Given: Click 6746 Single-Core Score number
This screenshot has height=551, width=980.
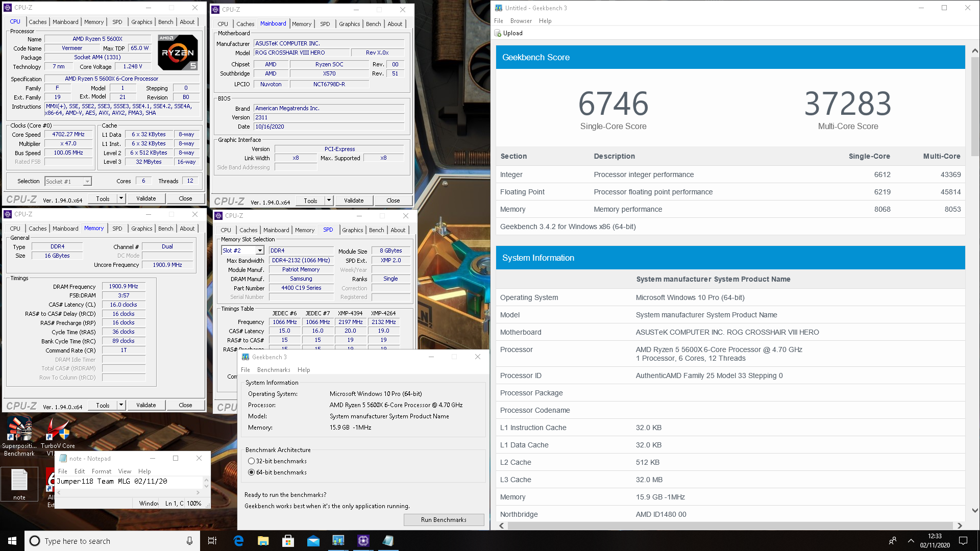Looking at the screenshot, I should tap(613, 104).
